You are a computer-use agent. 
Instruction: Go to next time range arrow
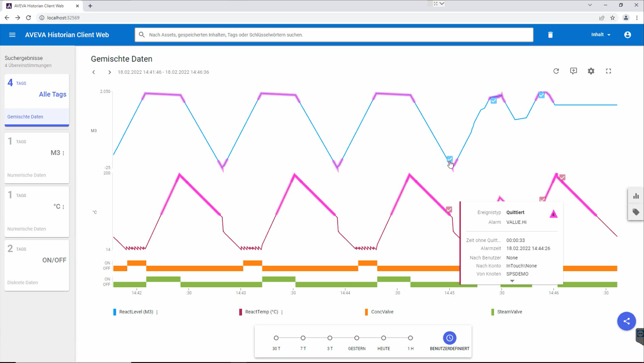[x=110, y=72]
